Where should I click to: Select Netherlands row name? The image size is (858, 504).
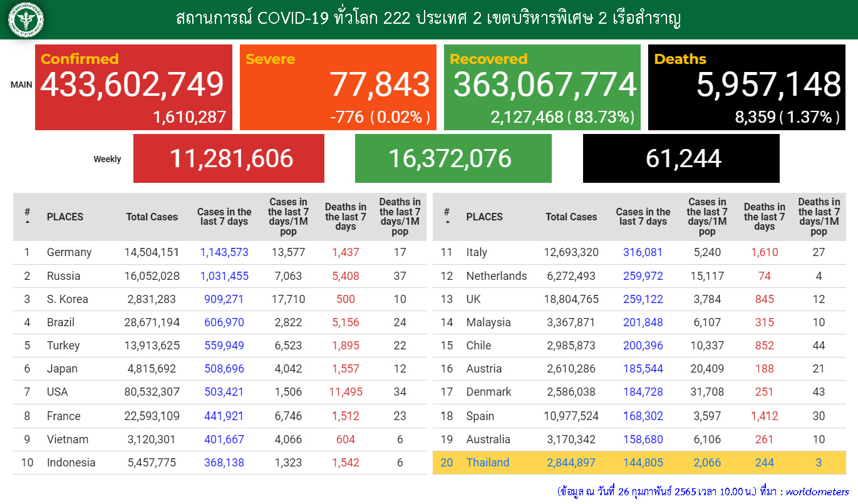[497, 275]
